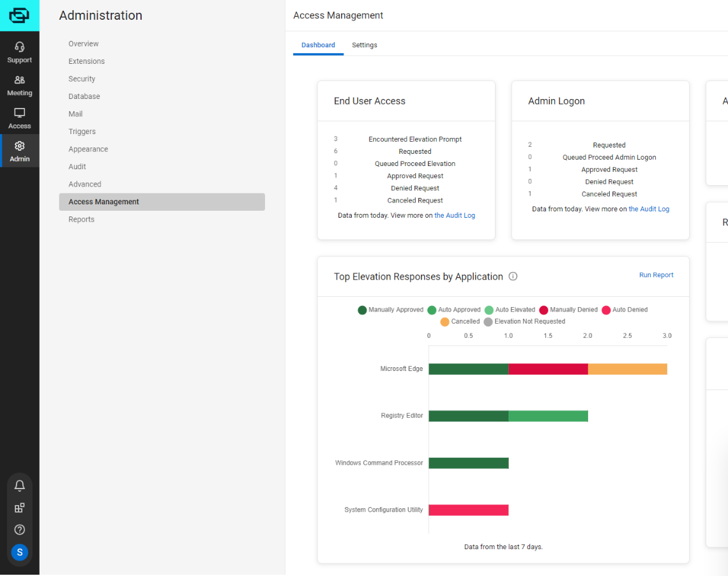Toggle Auto Approved legend dot

pos(432,310)
